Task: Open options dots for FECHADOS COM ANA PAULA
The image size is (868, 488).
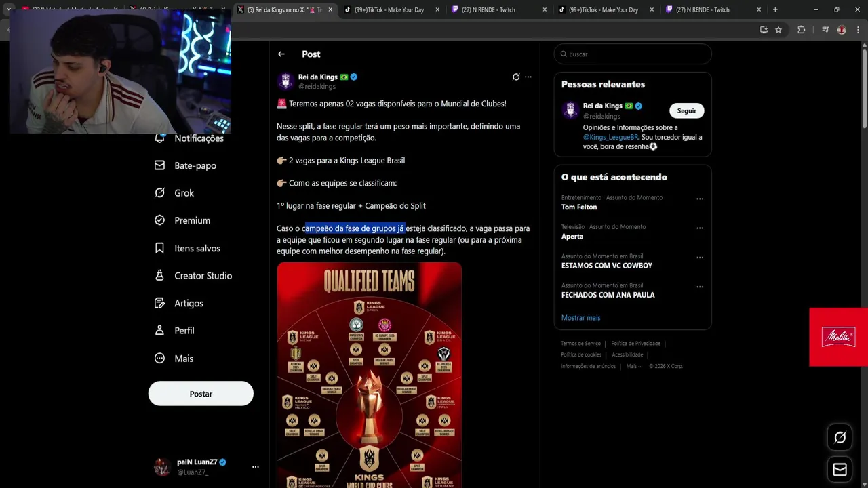Action: (700, 287)
